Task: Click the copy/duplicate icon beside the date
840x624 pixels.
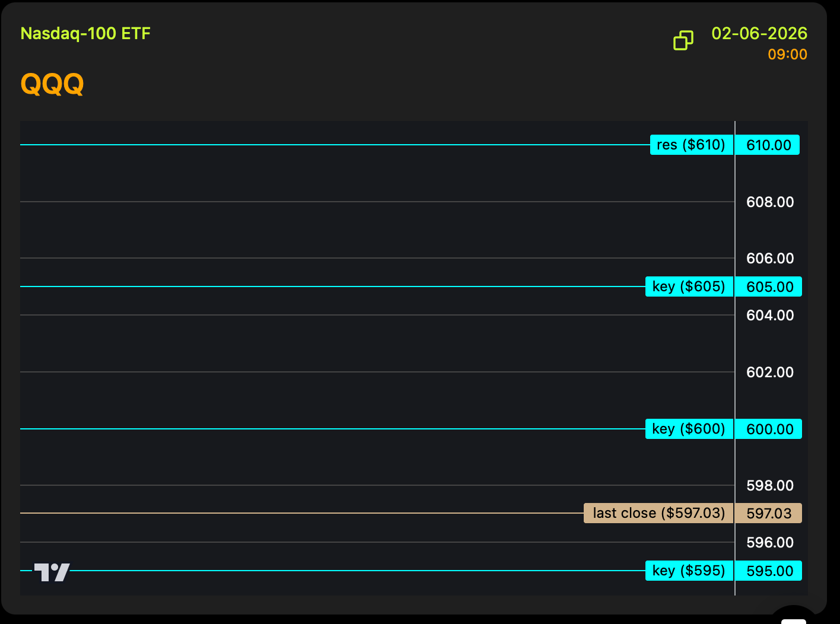Action: pos(683,40)
